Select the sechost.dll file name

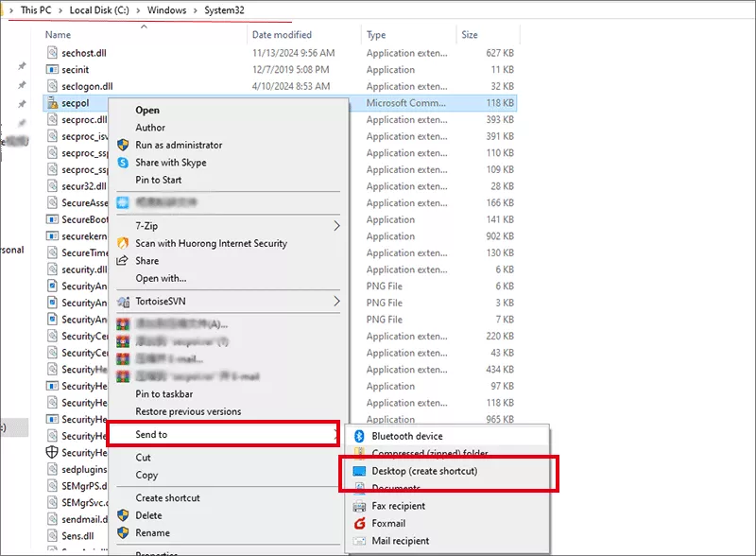pyautogui.click(x=84, y=53)
